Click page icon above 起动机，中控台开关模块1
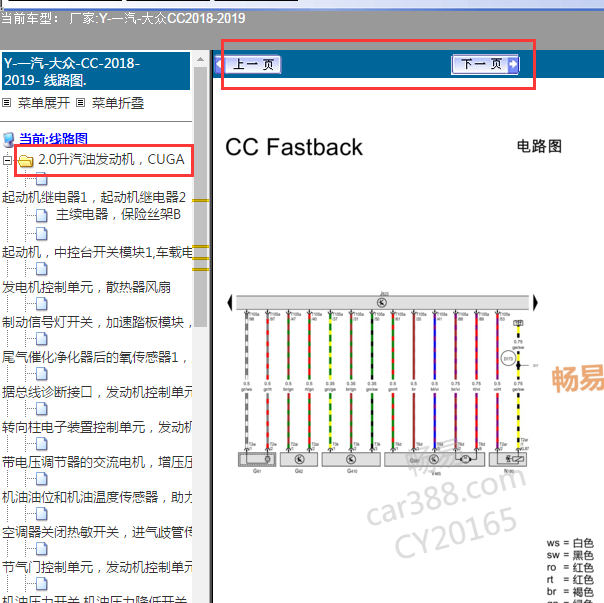The image size is (604, 603). [42, 233]
